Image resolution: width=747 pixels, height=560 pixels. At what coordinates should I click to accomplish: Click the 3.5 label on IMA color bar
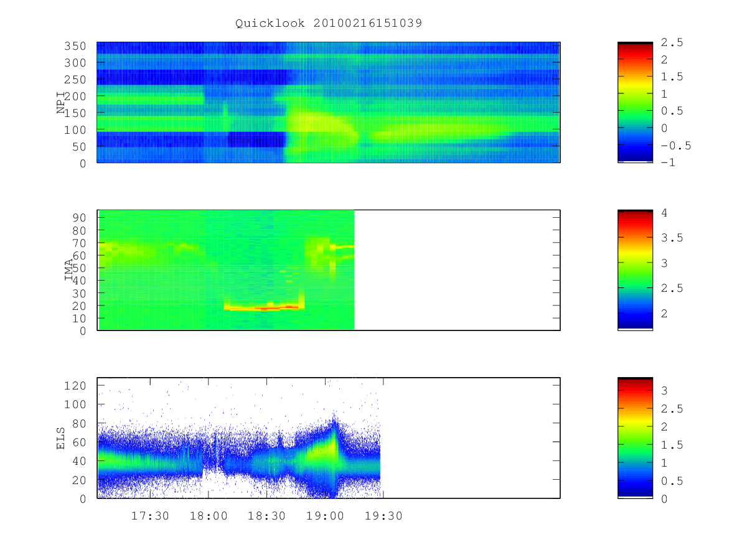[x=672, y=238]
